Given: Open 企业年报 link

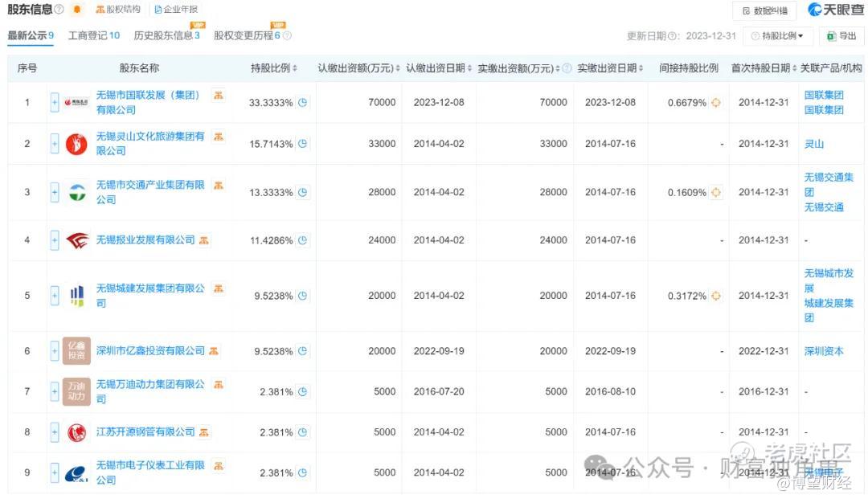Looking at the screenshot, I should (x=176, y=10).
